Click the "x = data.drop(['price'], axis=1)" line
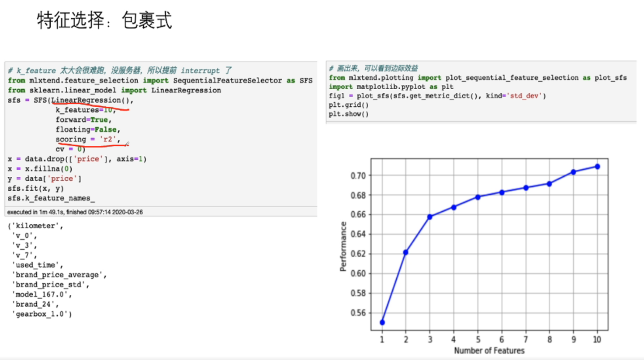The image size is (644, 360). pyautogui.click(x=77, y=159)
